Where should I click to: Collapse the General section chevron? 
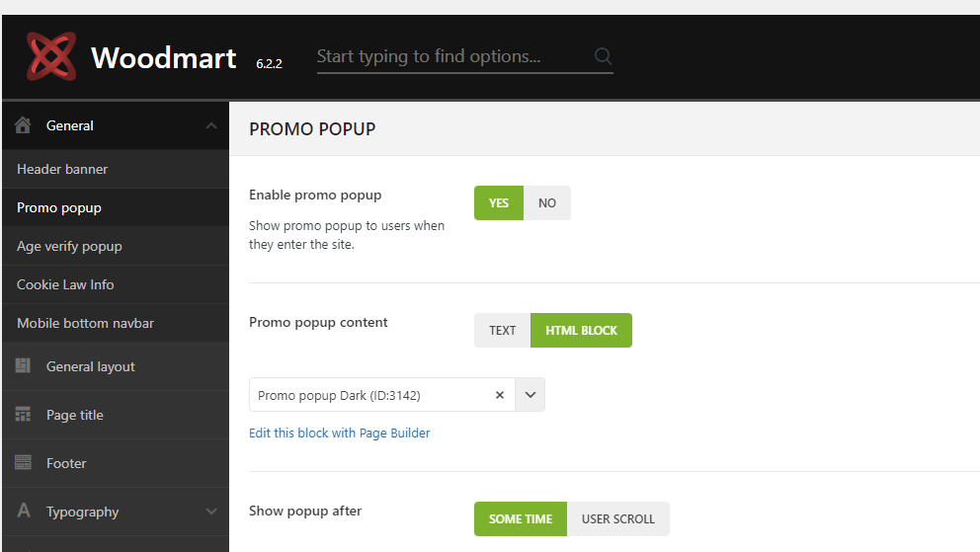click(x=210, y=125)
